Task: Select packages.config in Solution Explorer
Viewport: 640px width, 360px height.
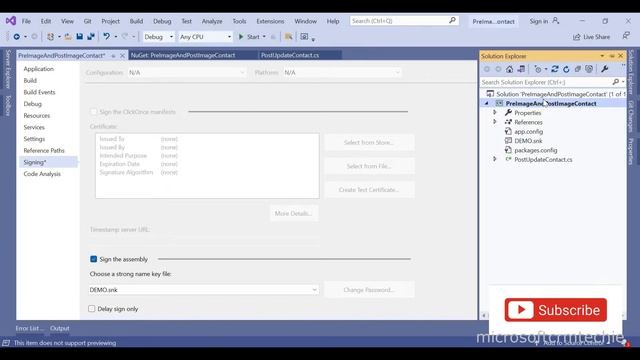Action: click(x=536, y=150)
